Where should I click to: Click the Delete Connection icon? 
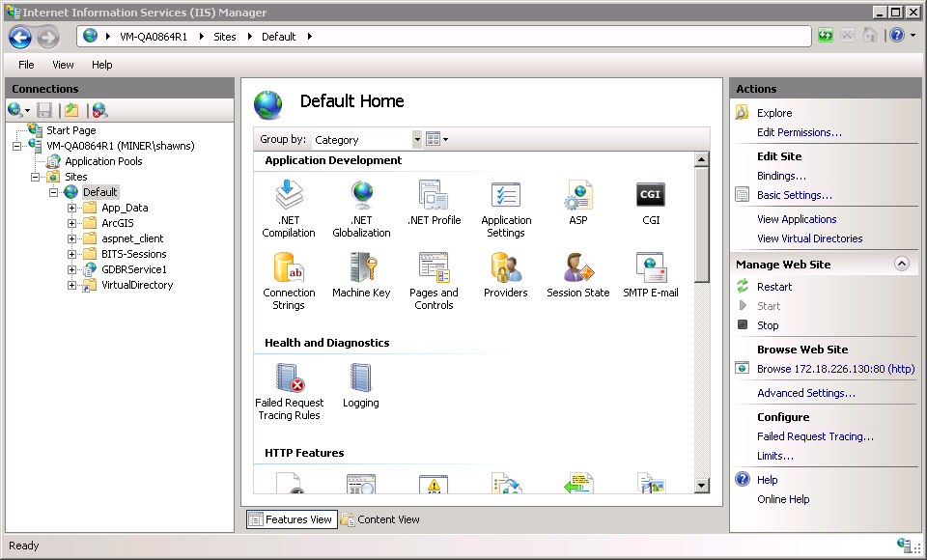(99, 110)
